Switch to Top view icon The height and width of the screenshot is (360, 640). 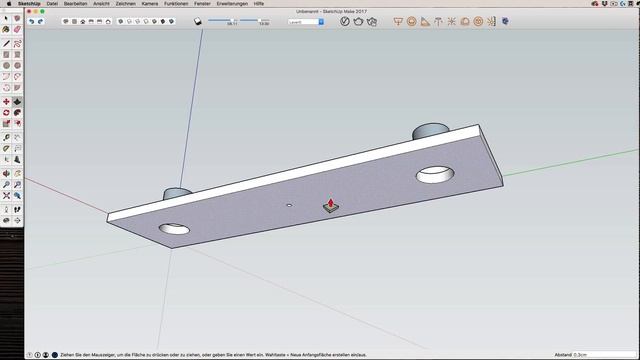pos(74,21)
